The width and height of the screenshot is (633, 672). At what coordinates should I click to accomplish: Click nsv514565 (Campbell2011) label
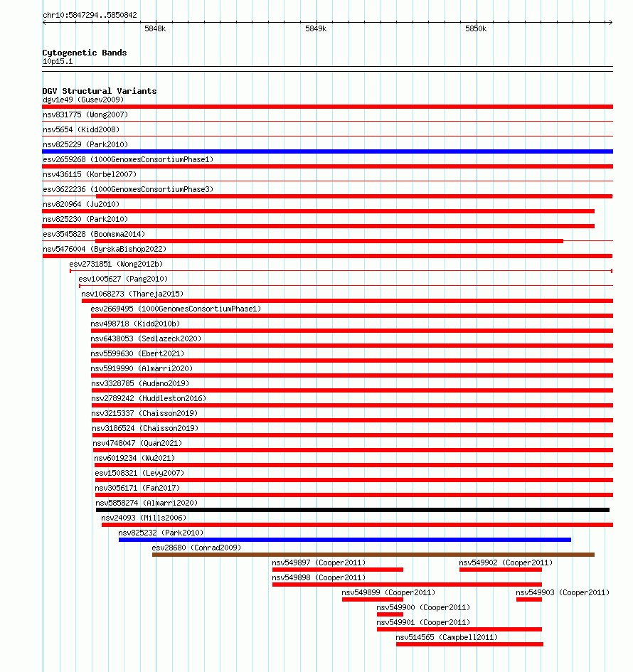447,638
